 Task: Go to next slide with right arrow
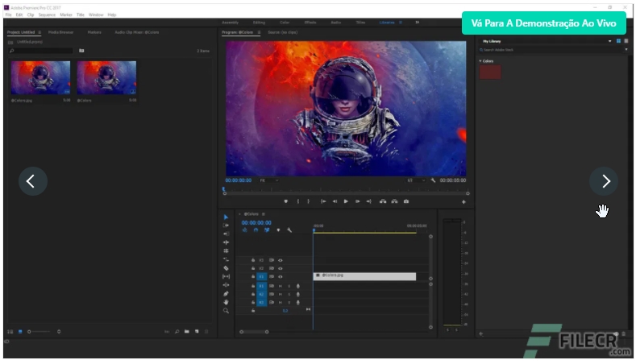point(605,181)
